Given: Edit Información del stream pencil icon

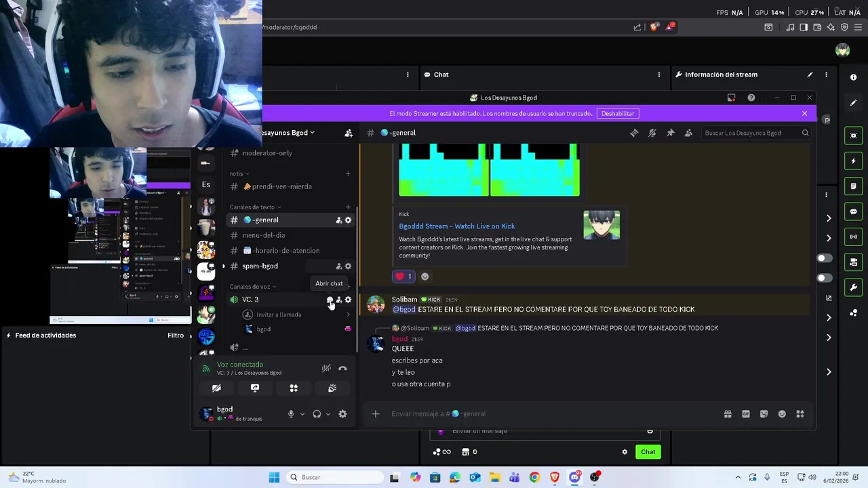Looking at the screenshot, I should coord(810,75).
